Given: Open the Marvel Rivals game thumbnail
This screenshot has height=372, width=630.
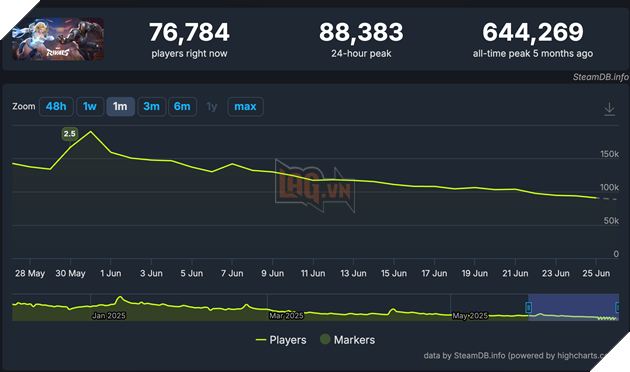Looking at the screenshot, I should point(58,39).
